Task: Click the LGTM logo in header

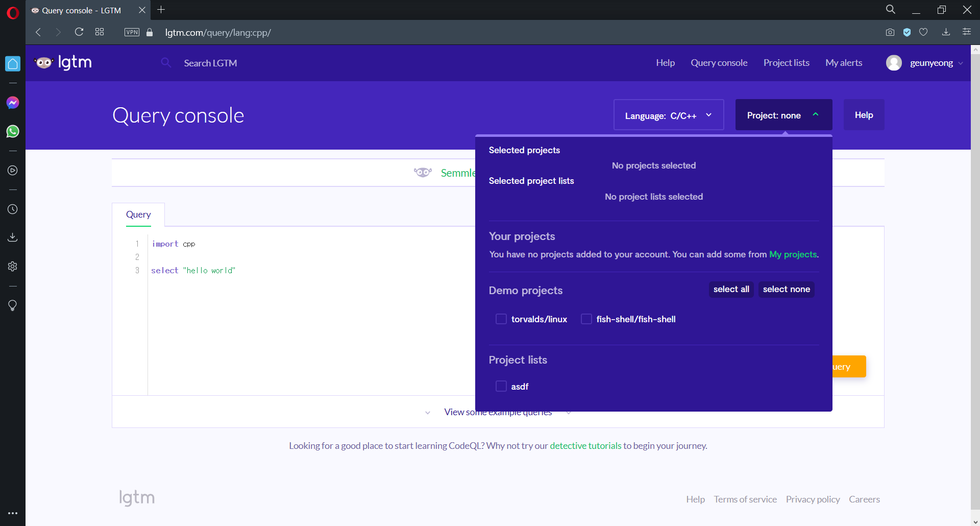Action: point(63,63)
